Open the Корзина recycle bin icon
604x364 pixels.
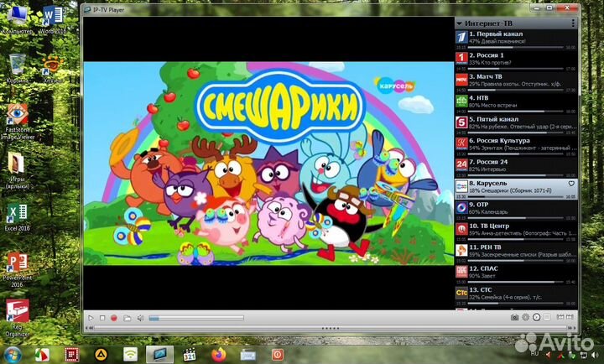click(x=18, y=69)
